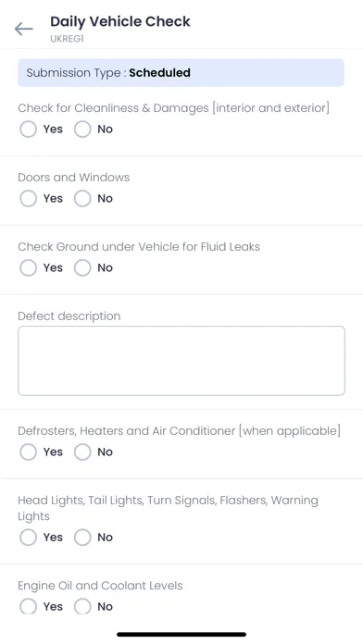Tap the Doors and Windows question label

pyautogui.click(x=73, y=178)
